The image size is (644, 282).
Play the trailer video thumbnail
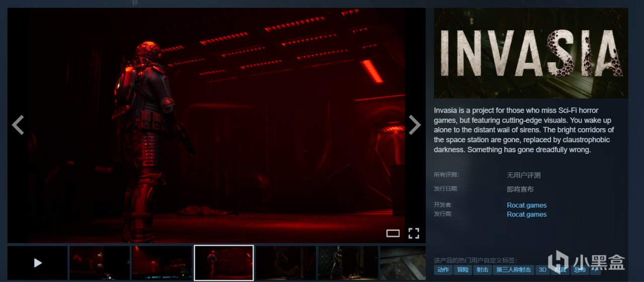[x=37, y=262]
